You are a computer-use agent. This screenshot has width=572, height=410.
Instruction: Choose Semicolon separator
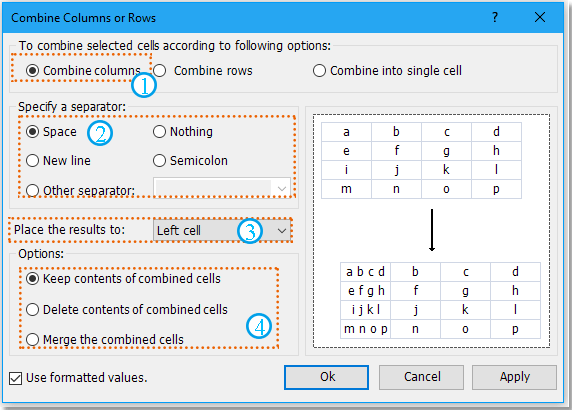(159, 160)
